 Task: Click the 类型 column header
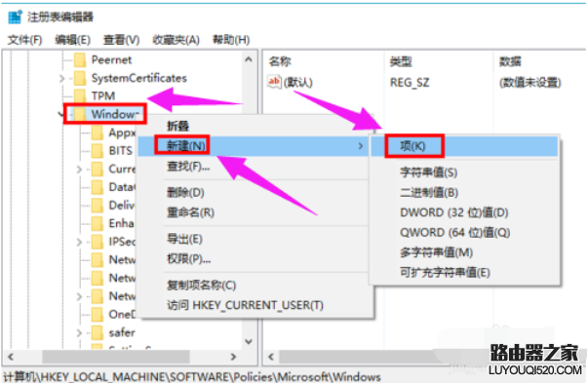tap(401, 61)
